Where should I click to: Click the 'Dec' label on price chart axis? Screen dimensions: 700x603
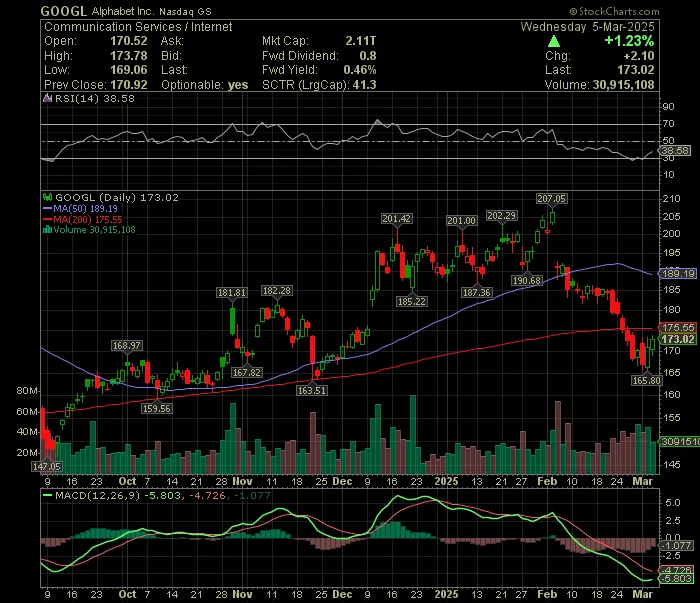[342, 482]
